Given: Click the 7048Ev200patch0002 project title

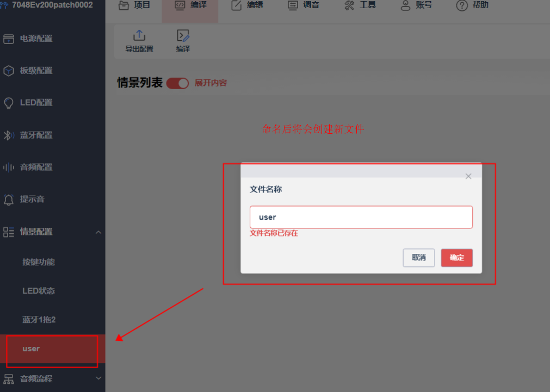Looking at the screenshot, I should tap(53, 5).
